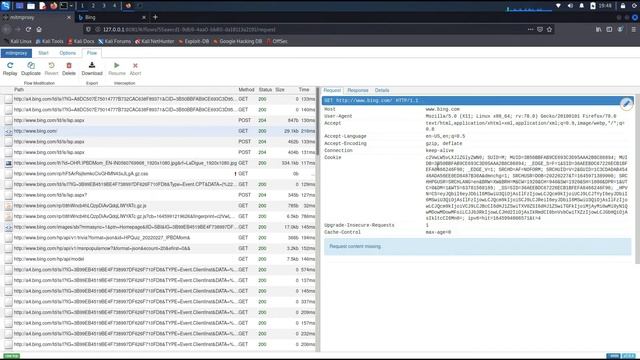
Task: Open the Start tab
Action: (43, 53)
